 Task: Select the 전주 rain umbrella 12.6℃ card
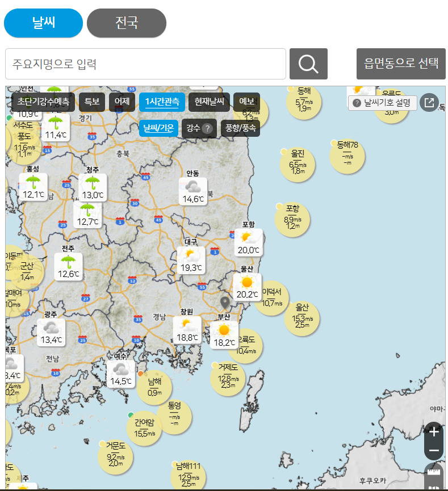point(68,266)
